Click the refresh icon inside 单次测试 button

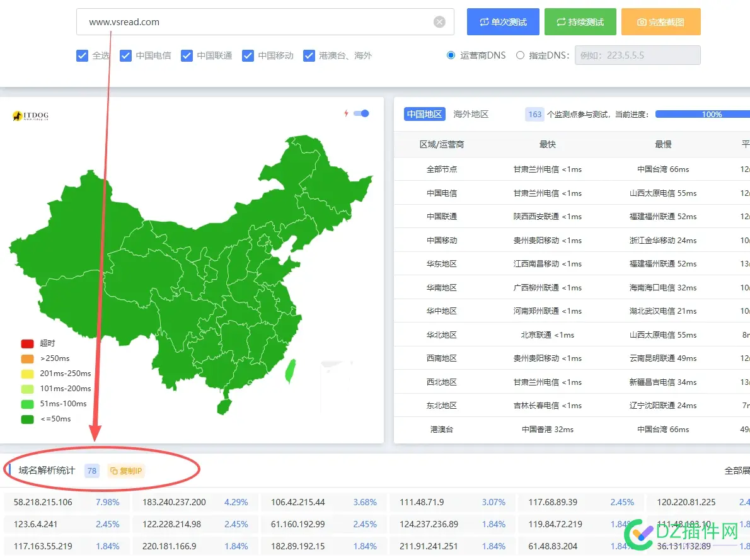(x=485, y=21)
